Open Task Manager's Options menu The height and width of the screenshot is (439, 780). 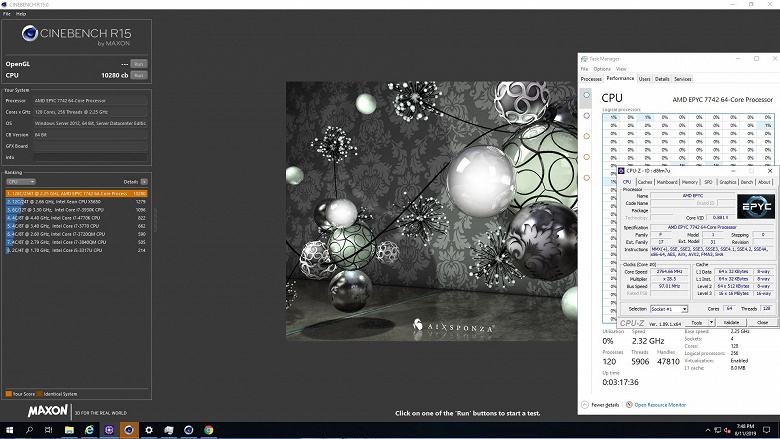click(601, 69)
